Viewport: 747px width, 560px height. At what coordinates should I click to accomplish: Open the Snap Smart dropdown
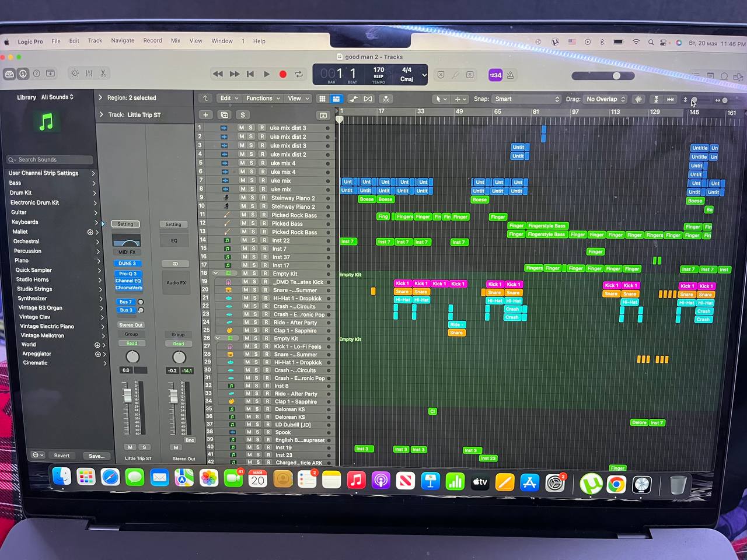pyautogui.click(x=526, y=99)
